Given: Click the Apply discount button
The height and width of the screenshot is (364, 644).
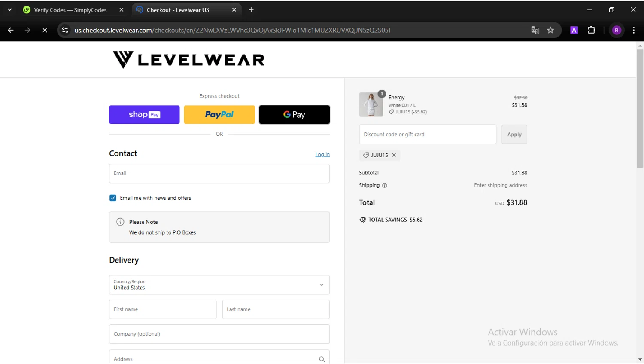Looking at the screenshot, I should (x=514, y=135).
